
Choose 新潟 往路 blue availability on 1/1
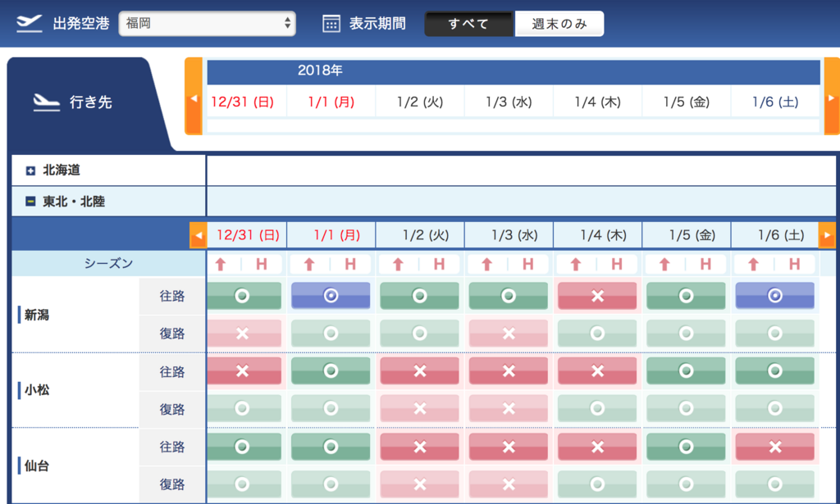coord(331,296)
